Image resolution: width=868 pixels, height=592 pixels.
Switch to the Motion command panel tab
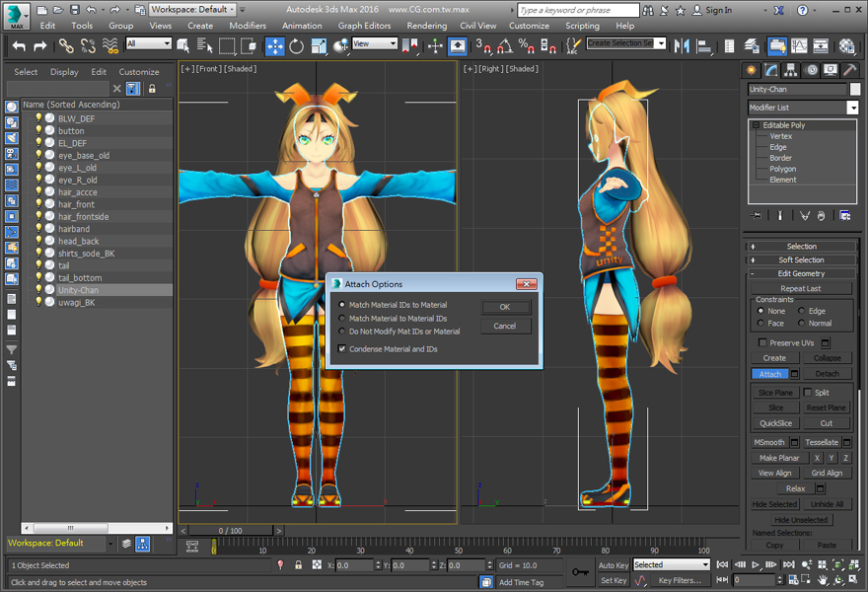pyautogui.click(x=811, y=70)
